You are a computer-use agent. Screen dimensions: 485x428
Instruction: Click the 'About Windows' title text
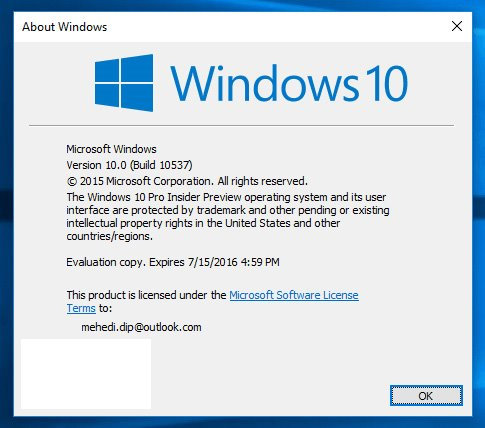65,27
